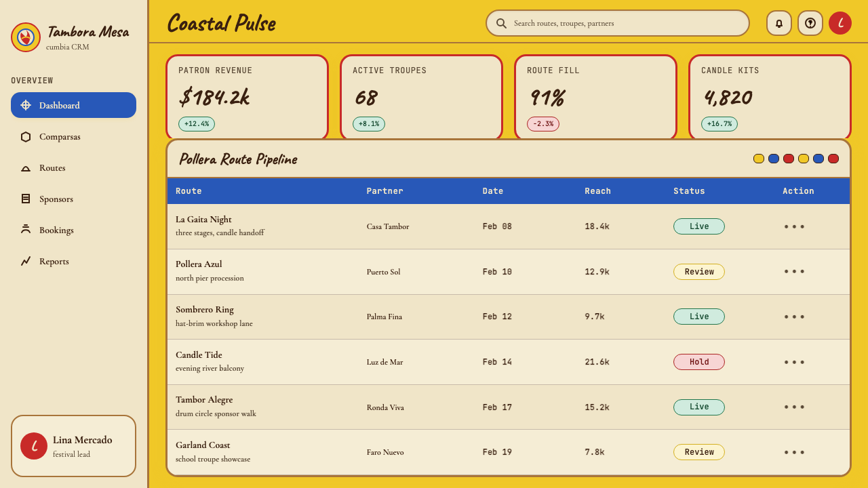Click partner Luz de Mar
The image size is (868, 488).
coord(385,362)
